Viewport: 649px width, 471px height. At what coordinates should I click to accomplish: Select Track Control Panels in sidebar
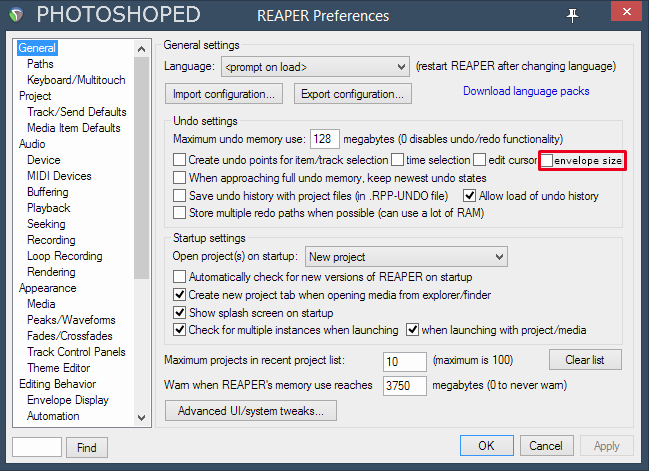[76, 352]
